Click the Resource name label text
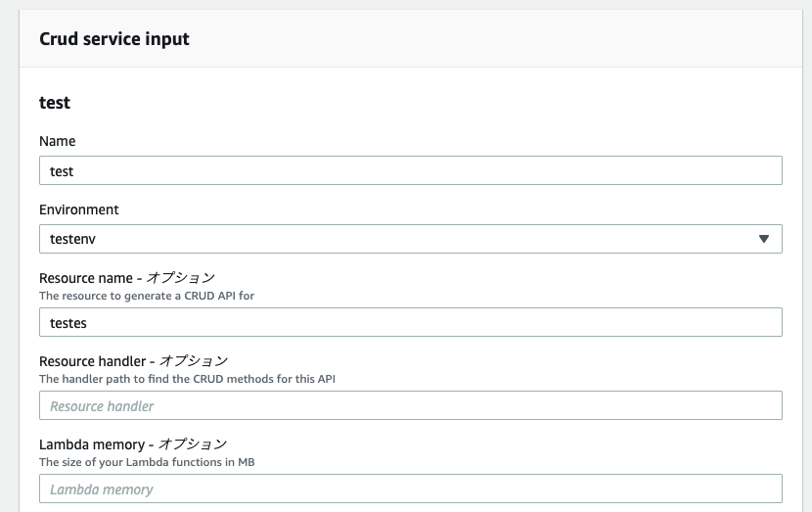Image resolution: width=812 pixels, height=512 pixels. (87, 278)
